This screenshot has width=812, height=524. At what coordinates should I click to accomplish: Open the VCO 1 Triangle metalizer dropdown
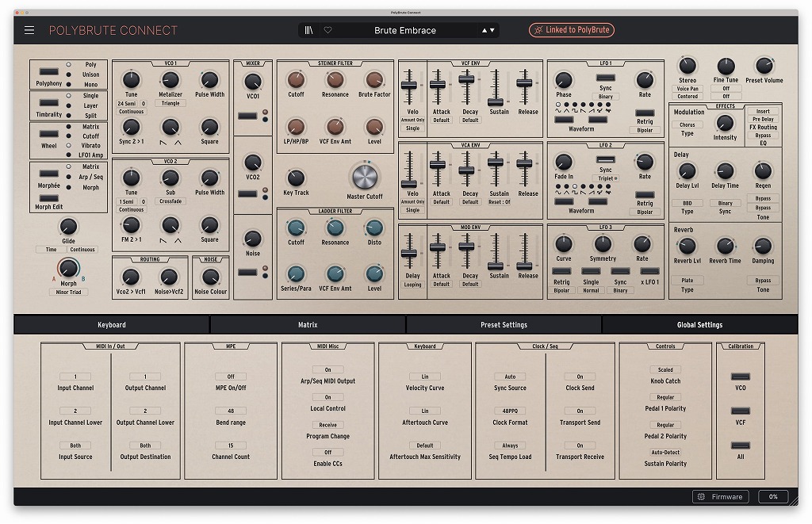(170, 104)
